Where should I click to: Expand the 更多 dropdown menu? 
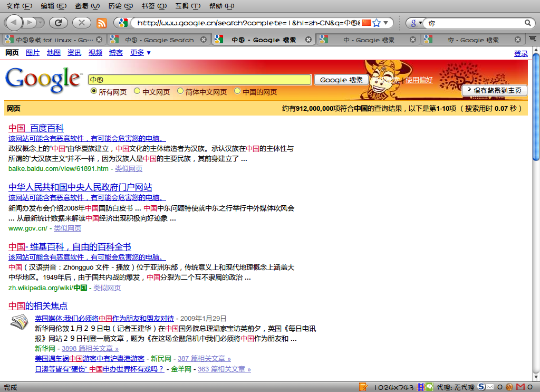140,53
